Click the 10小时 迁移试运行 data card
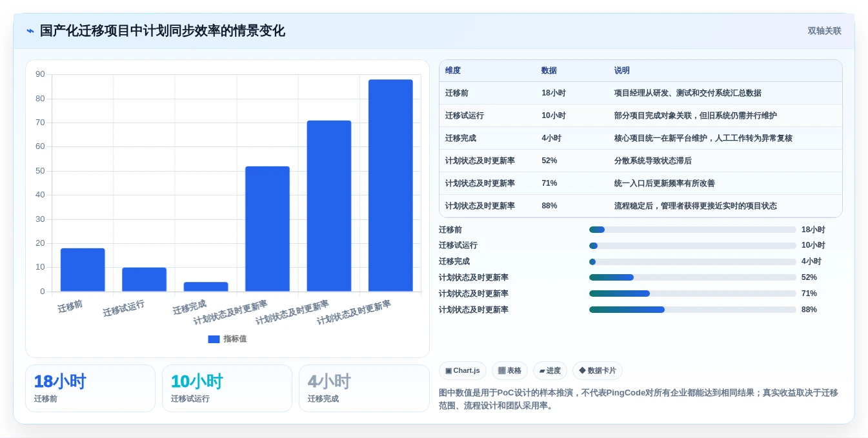This screenshot has width=868, height=438. [x=227, y=388]
